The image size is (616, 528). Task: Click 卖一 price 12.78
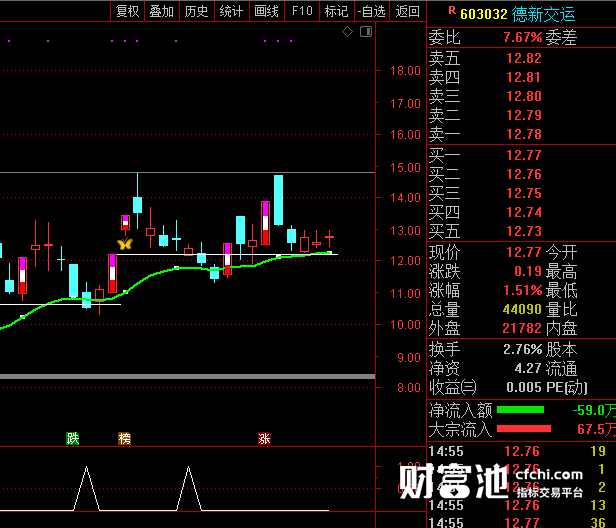pyautogui.click(x=524, y=134)
